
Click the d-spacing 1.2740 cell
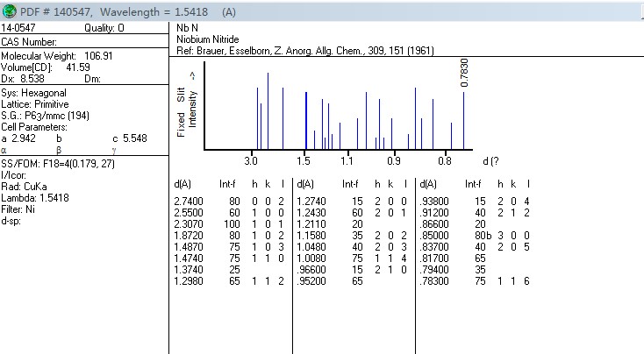coord(311,202)
